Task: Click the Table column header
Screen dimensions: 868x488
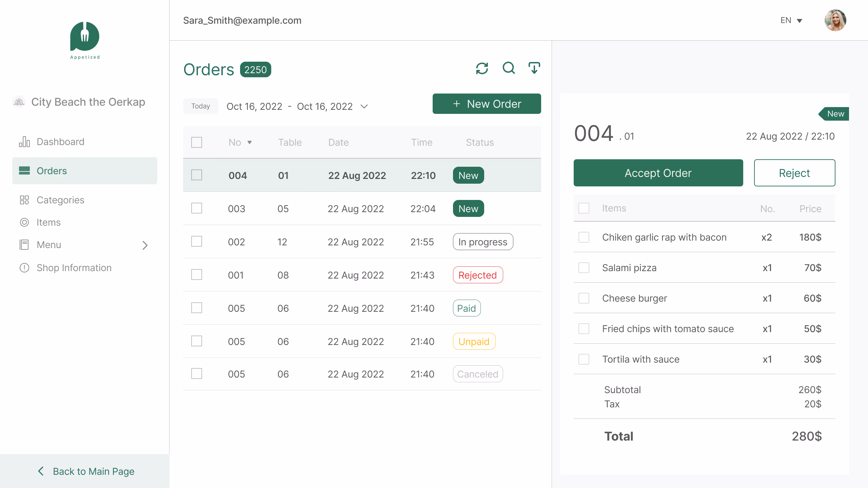Action: [290, 142]
